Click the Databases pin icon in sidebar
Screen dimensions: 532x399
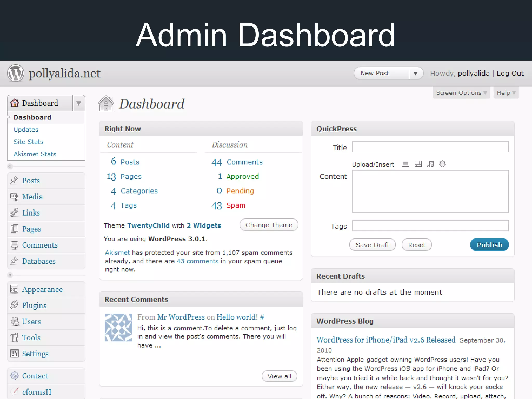coord(14,261)
